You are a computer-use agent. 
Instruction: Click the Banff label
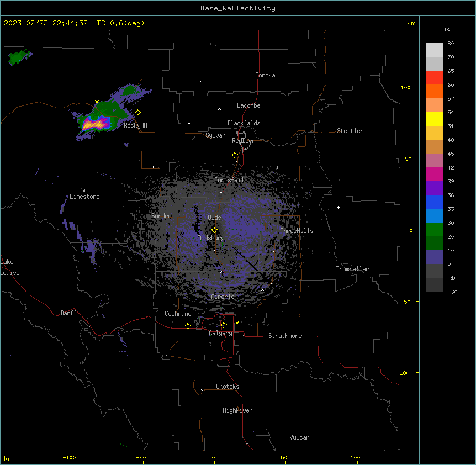(x=68, y=313)
